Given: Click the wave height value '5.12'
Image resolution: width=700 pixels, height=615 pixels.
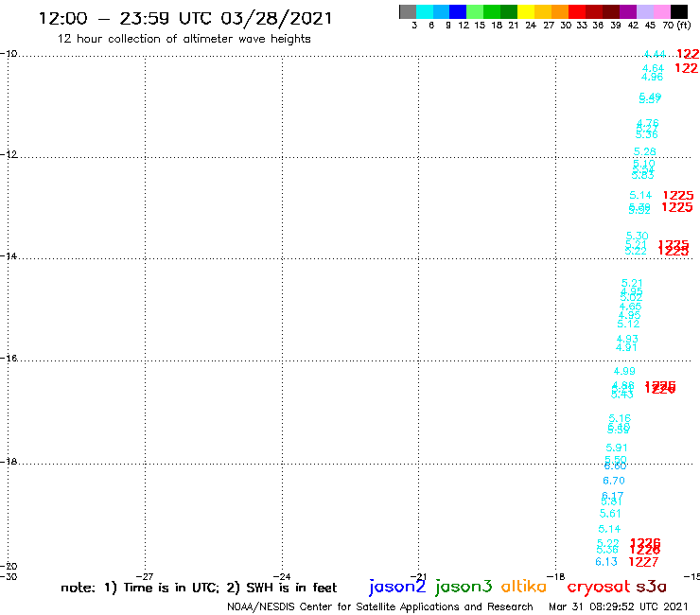Looking at the screenshot, I should tap(628, 324).
